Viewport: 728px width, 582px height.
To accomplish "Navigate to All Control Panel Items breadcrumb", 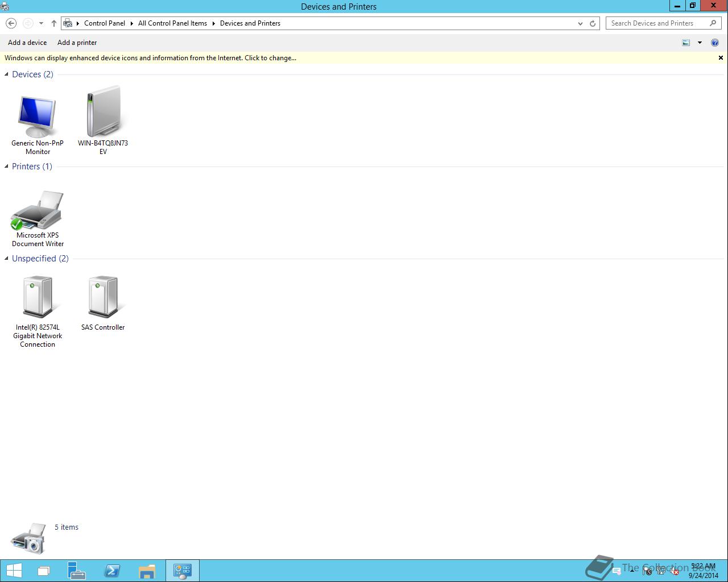I will click(172, 23).
